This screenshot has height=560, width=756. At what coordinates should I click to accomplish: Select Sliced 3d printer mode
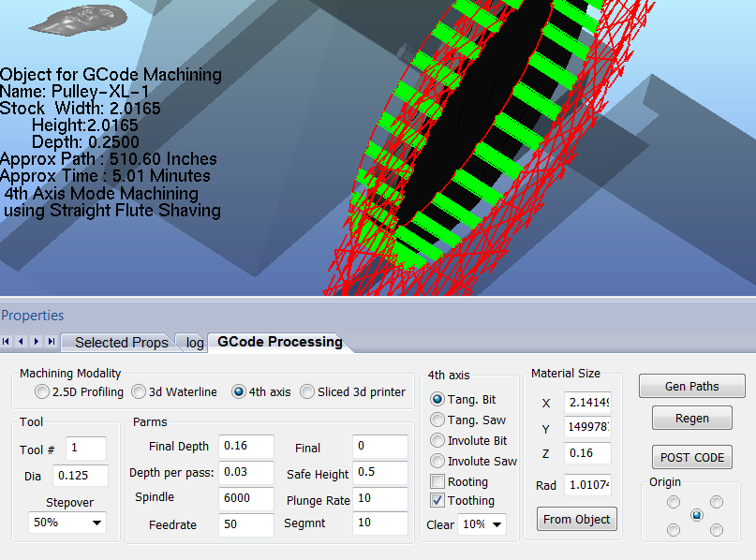(307, 392)
